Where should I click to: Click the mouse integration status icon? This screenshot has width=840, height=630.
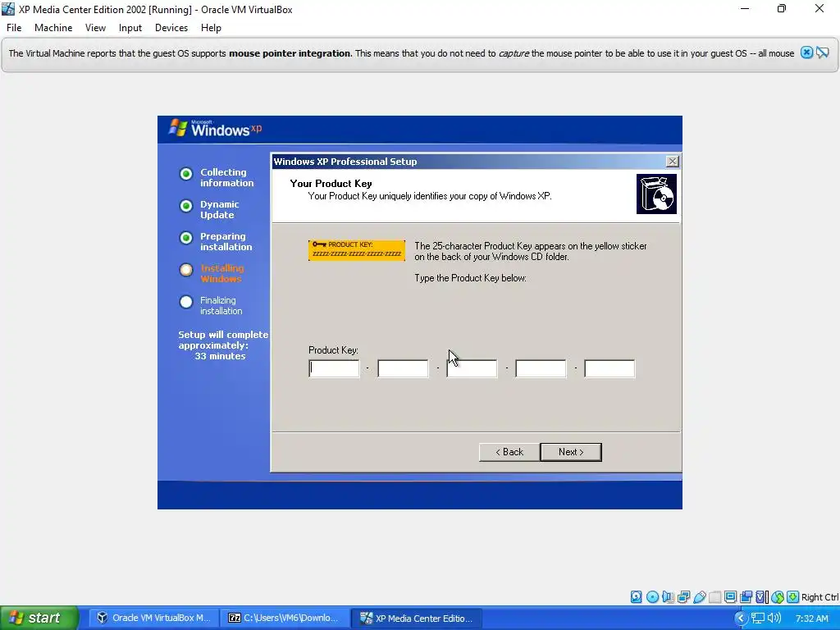pyautogui.click(x=778, y=597)
